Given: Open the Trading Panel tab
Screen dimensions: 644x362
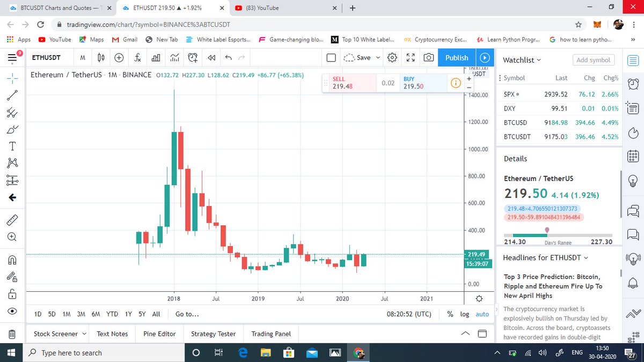Looking at the screenshot, I should pos(271,334).
